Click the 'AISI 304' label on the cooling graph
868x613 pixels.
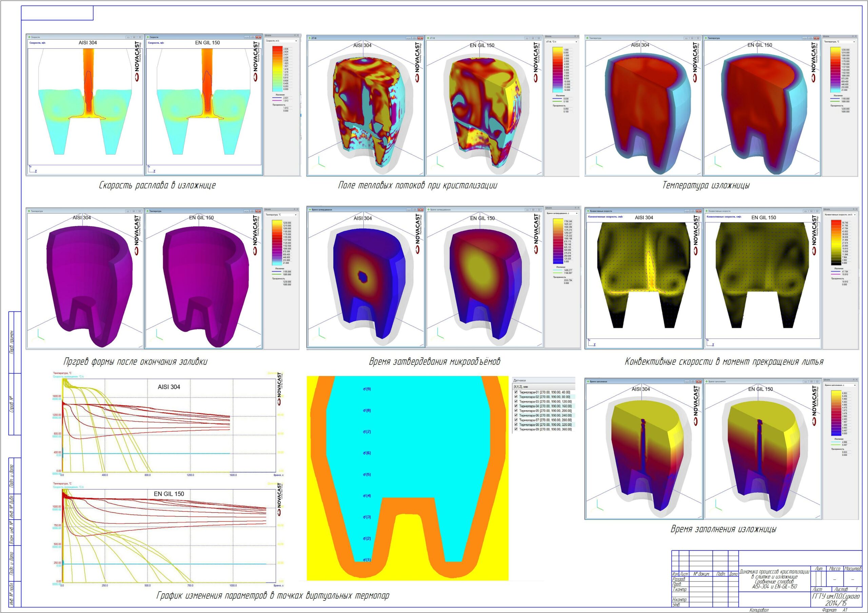169,387
